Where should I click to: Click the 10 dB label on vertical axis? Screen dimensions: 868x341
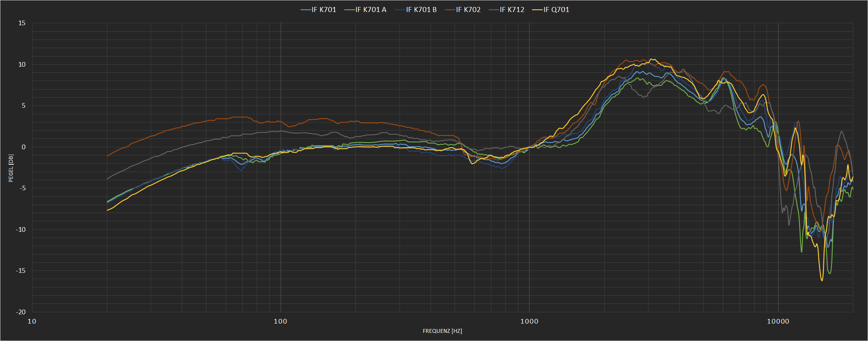22,64
